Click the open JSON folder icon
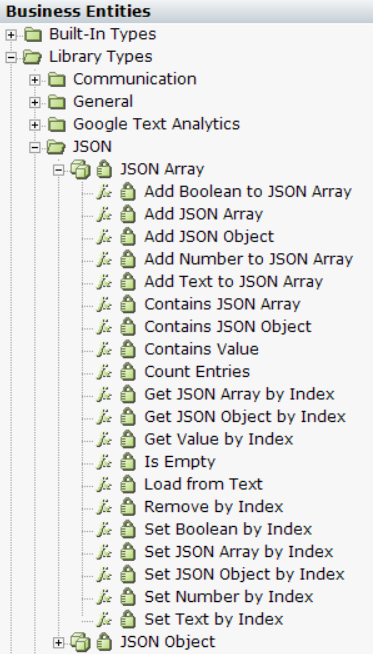The image size is (373, 654). [56, 147]
